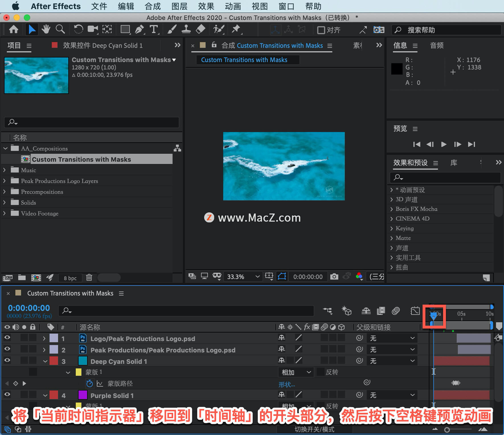Select the Home tool icon

14,29
